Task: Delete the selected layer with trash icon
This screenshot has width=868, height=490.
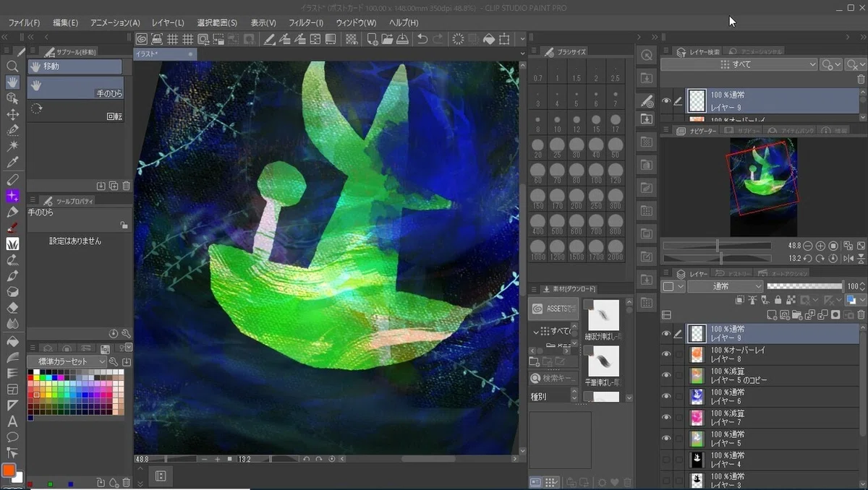Action: 860,314
